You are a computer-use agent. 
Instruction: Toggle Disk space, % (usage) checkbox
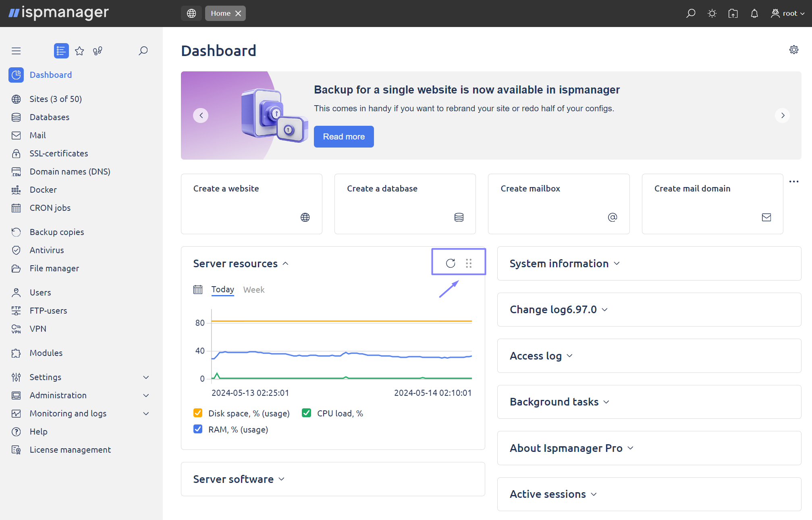[198, 413]
